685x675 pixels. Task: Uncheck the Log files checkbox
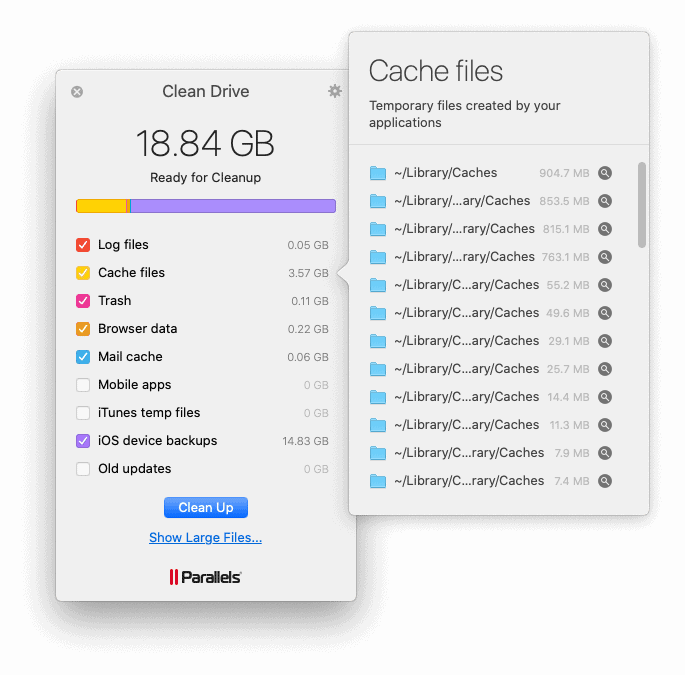point(83,245)
